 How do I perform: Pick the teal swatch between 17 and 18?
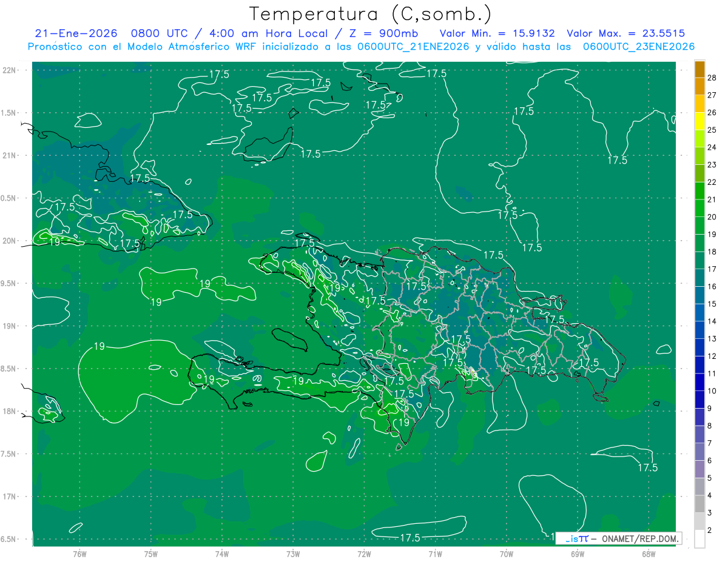pos(699,261)
